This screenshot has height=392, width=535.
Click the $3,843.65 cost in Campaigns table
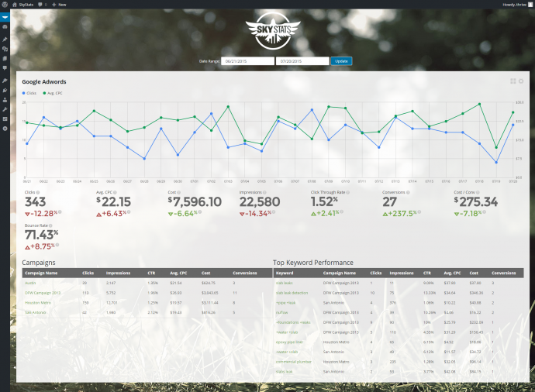pyautogui.click(x=210, y=293)
